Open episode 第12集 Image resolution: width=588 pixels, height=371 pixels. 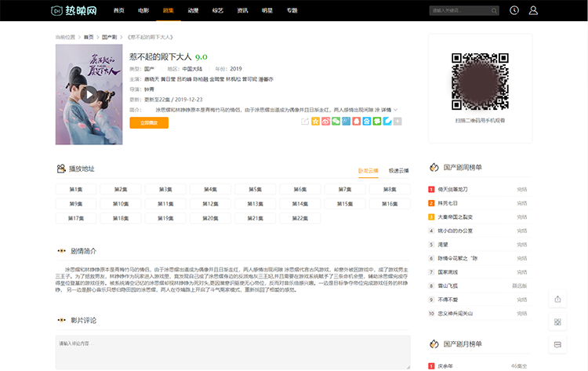click(x=210, y=204)
